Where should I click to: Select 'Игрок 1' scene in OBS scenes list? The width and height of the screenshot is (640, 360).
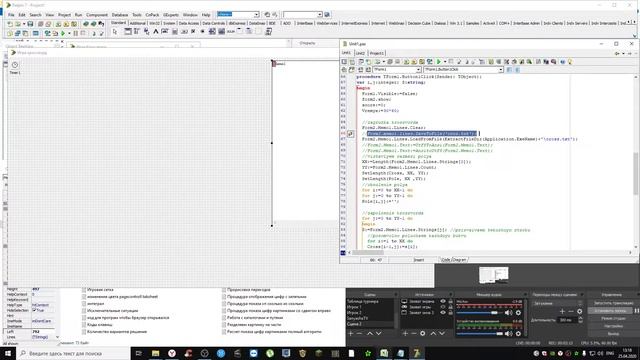coord(354,307)
